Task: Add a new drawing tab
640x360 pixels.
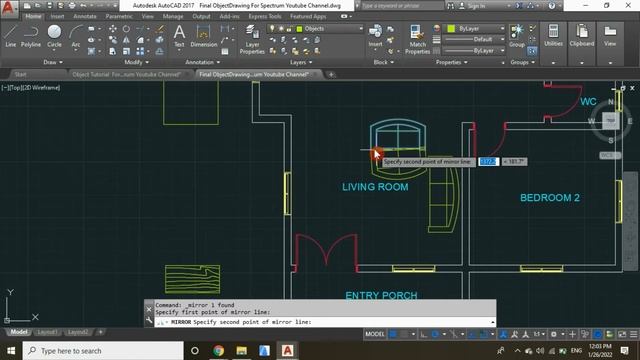Action: coord(331,74)
